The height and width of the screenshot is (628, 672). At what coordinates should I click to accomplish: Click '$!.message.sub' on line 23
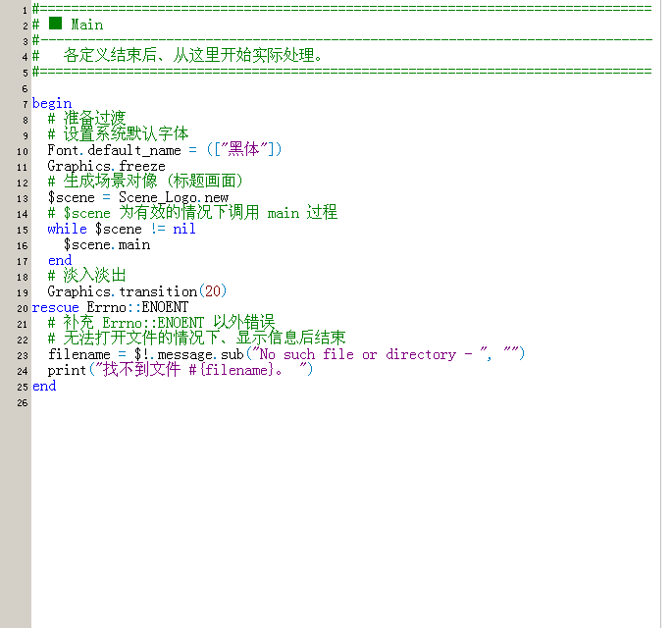click(189, 354)
